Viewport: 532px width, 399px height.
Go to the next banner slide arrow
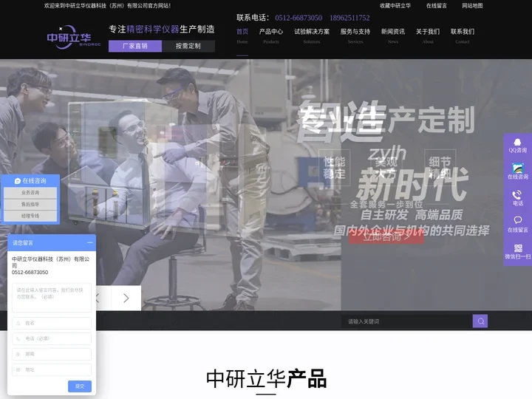126,298
